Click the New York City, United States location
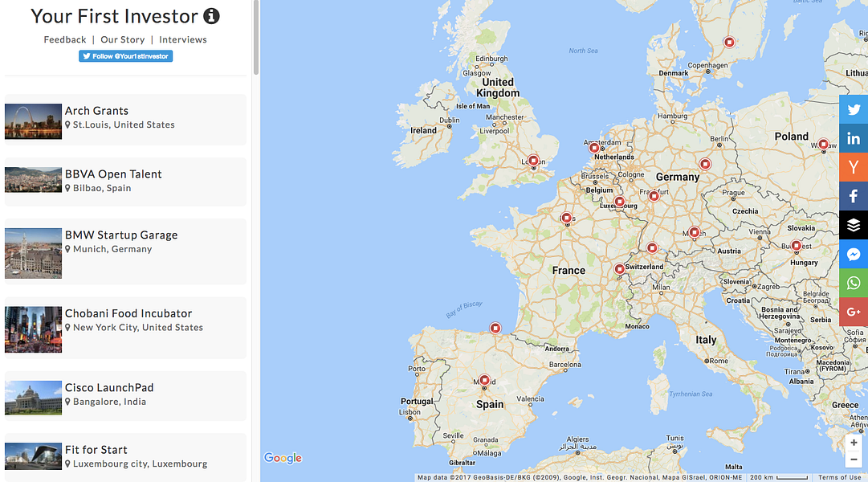The height and width of the screenshot is (482, 868). point(138,328)
